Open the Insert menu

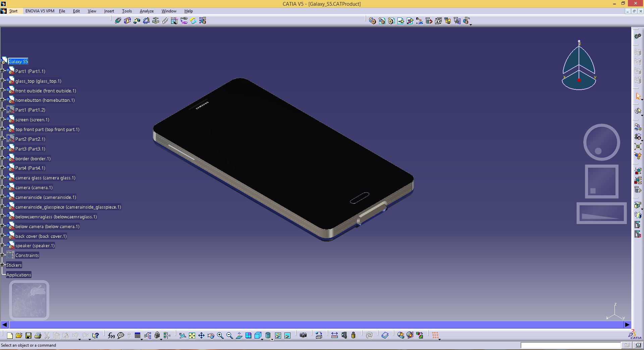click(x=109, y=11)
